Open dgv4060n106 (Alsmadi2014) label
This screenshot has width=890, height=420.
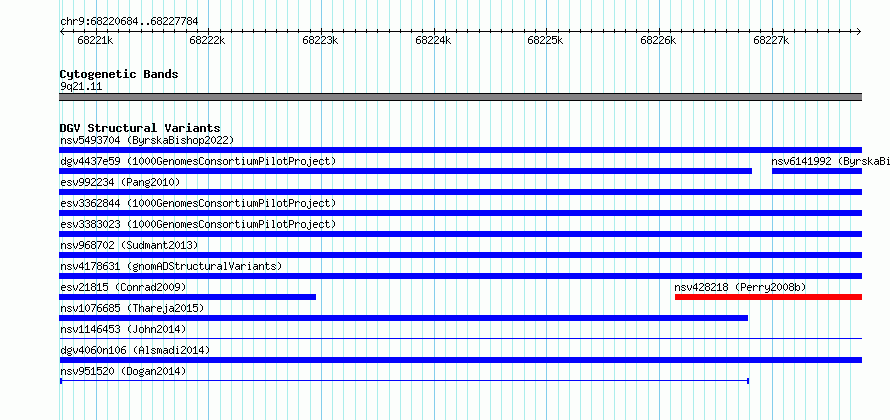coord(135,350)
